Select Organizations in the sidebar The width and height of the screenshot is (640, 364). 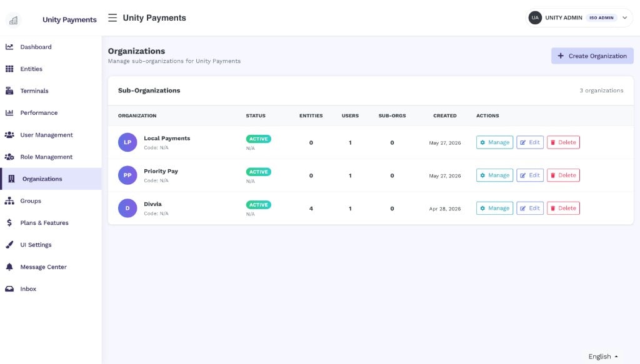tap(51, 179)
